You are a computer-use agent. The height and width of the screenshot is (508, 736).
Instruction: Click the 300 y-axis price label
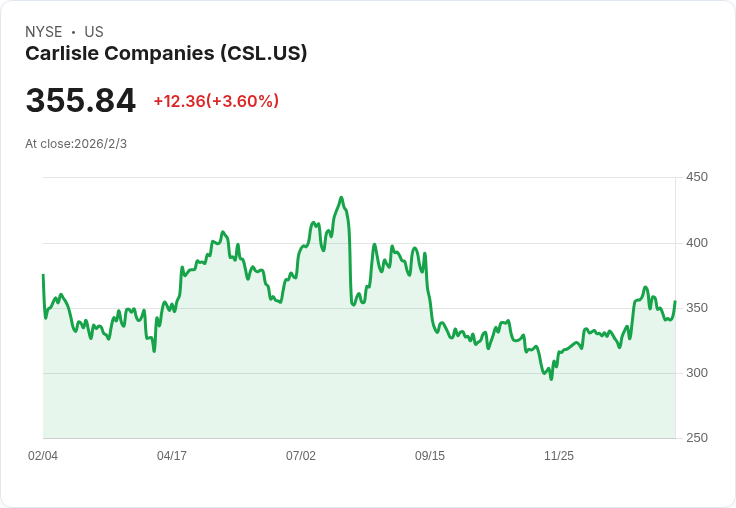(x=697, y=373)
